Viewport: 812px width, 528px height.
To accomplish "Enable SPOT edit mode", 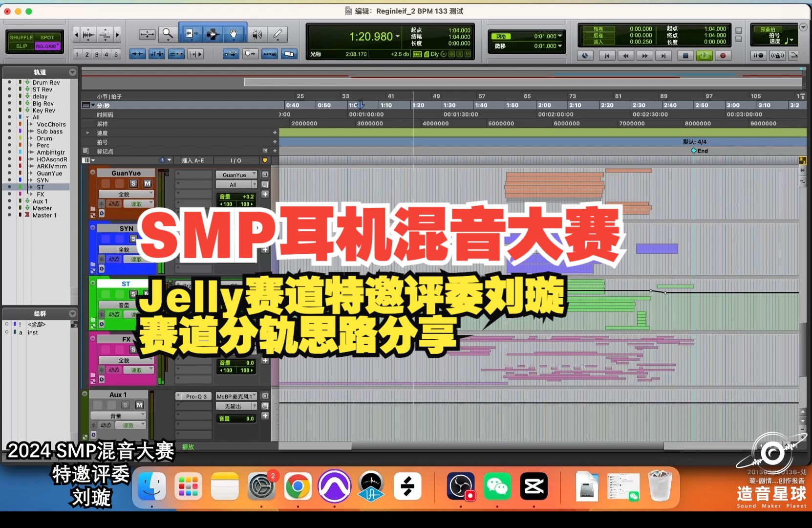I will click(x=47, y=37).
